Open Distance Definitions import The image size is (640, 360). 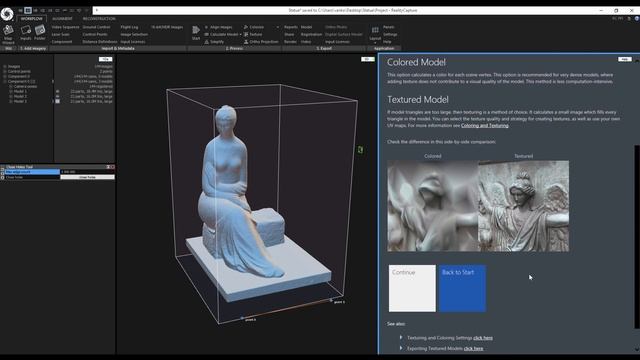(x=100, y=42)
